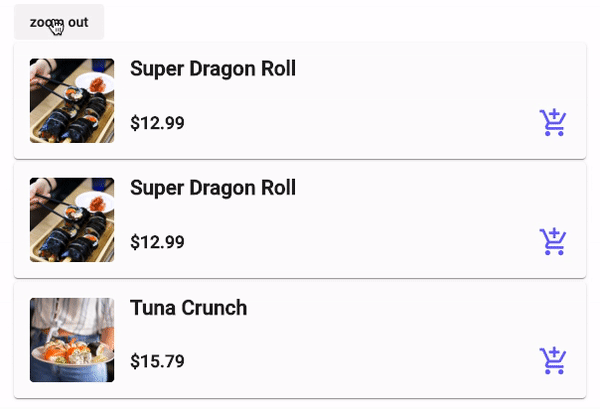Click the top card's $12.99 price

point(157,124)
